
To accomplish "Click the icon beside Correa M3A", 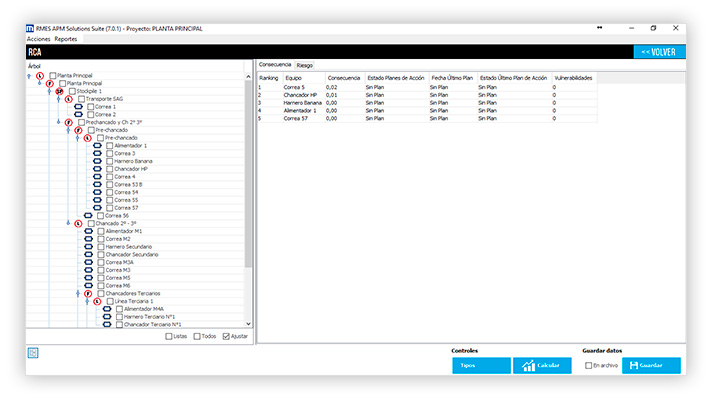I will point(89,262).
